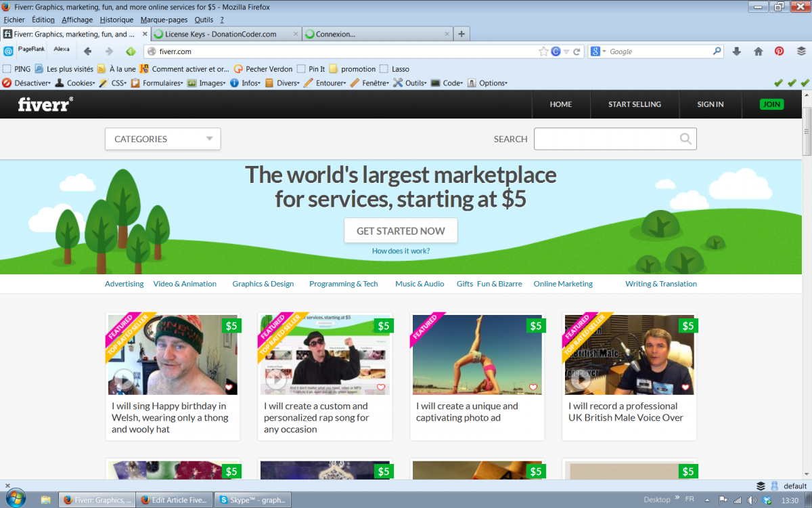Open the Affichage menu

click(x=77, y=20)
